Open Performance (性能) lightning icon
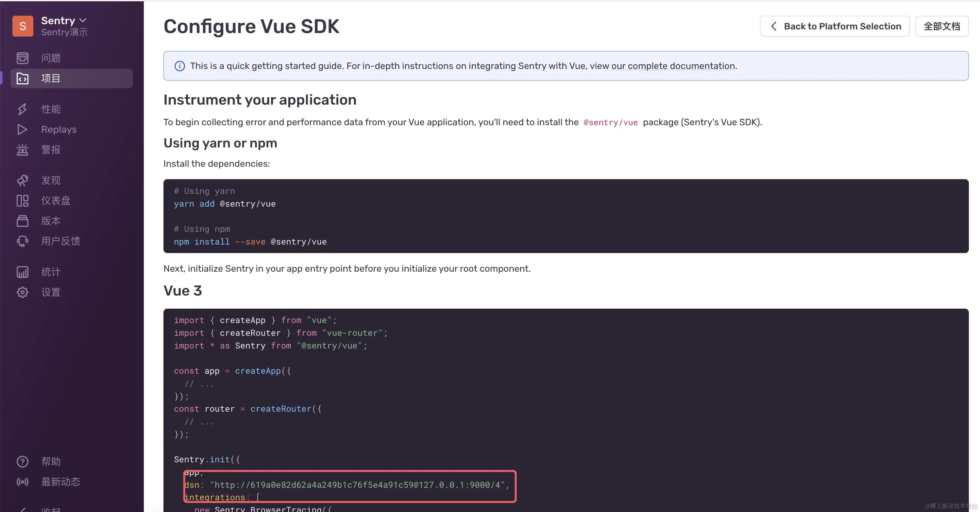The height and width of the screenshot is (512, 980). [23, 109]
